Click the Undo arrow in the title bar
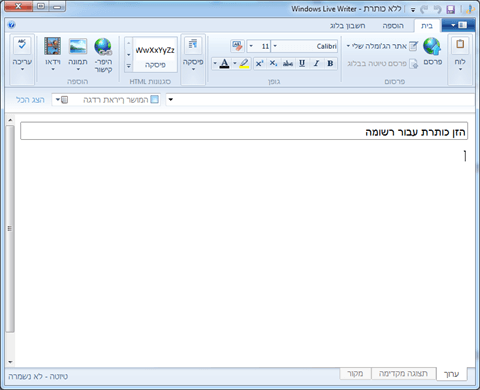The width and height of the screenshot is (480, 390). pos(437,9)
